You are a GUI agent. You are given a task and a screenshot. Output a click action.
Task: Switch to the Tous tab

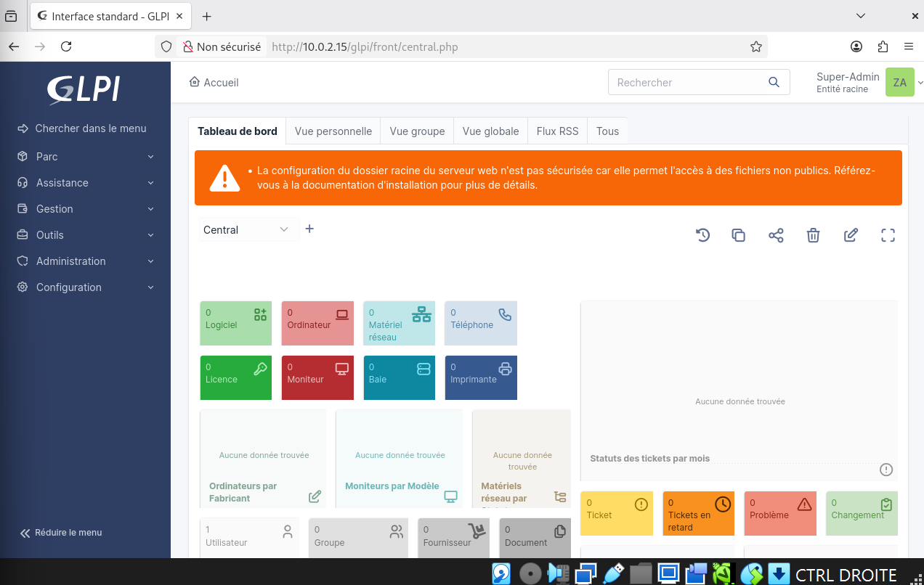pyautogui.click(x=607, y=131)
